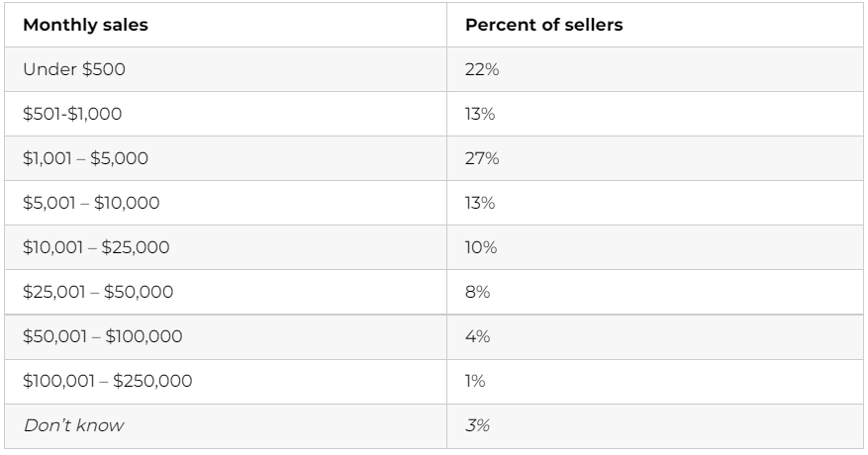Click the 10% percentage cell

coord(479,247)
